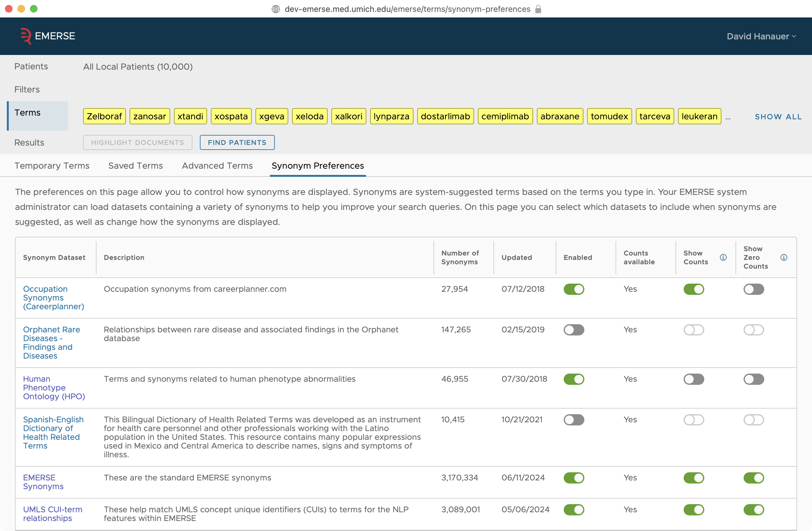Turn on Show Zero Counts for Occupation Synonyms
The height and width of the screenshot is (531, 812).
(754, 289)
